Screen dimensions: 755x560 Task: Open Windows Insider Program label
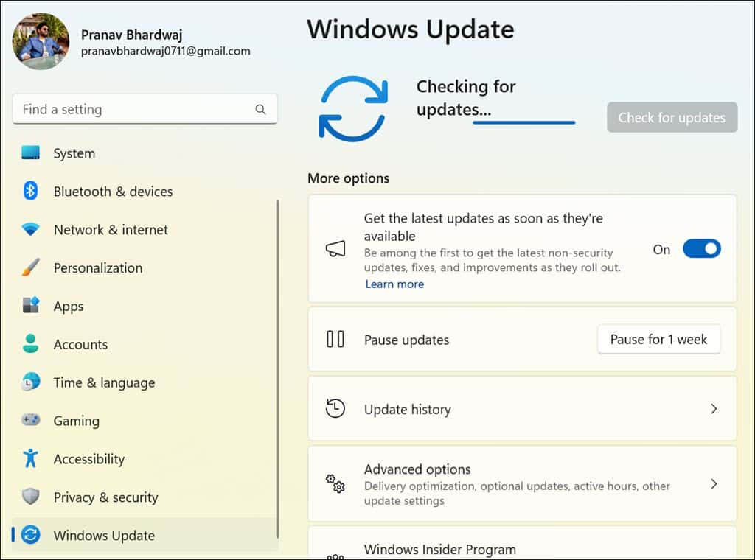click(440, 549)
